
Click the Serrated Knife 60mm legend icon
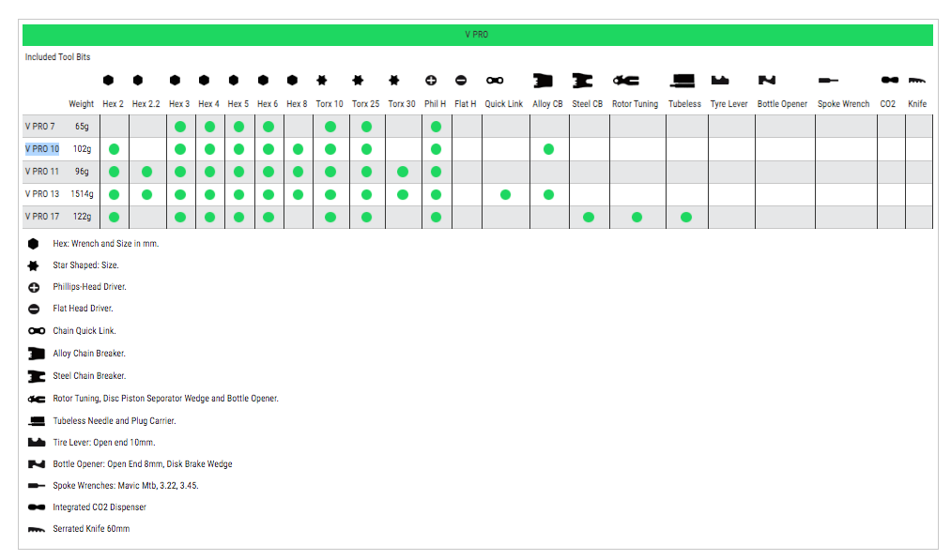37,530
